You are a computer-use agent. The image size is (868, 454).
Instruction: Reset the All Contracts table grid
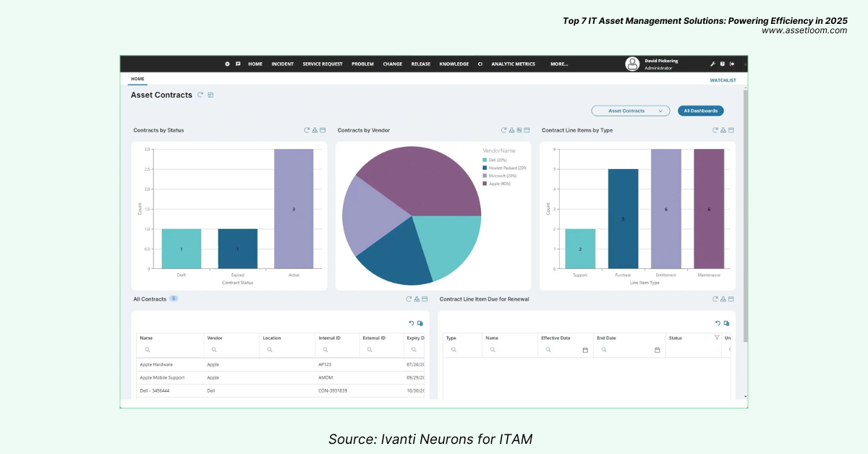point(412,323)
